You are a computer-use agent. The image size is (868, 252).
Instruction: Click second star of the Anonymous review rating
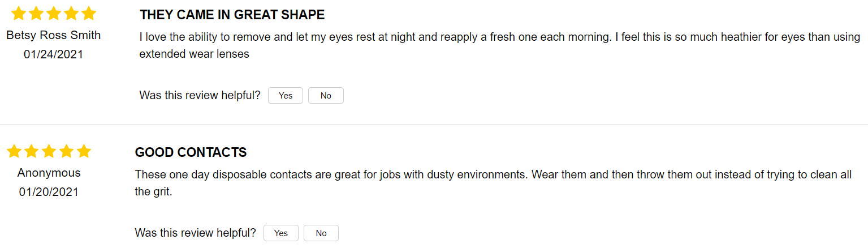[32, 151]
